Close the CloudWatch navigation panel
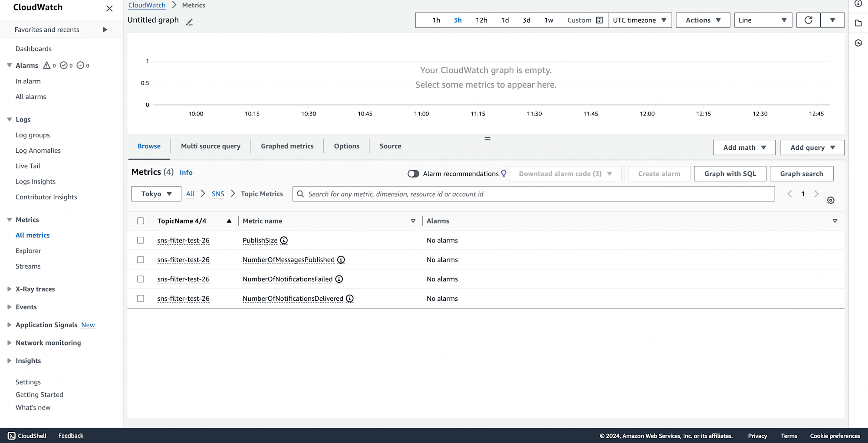Image resolution: width=868 pixels, height=443 pixels. coord(109,8)
